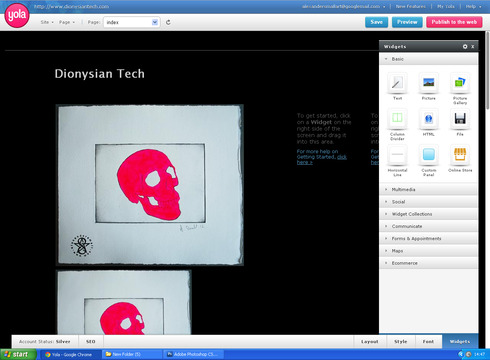Expand the Forms & Appointments section

click(x=428, y=238)
